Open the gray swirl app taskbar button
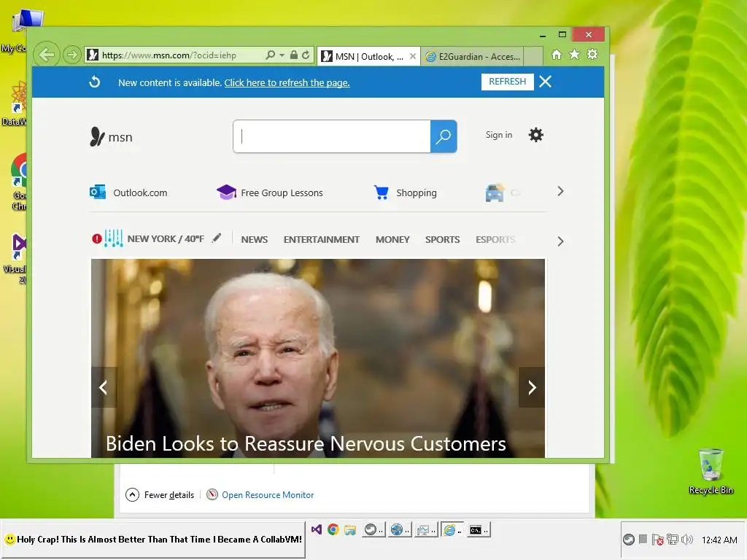 374,529
